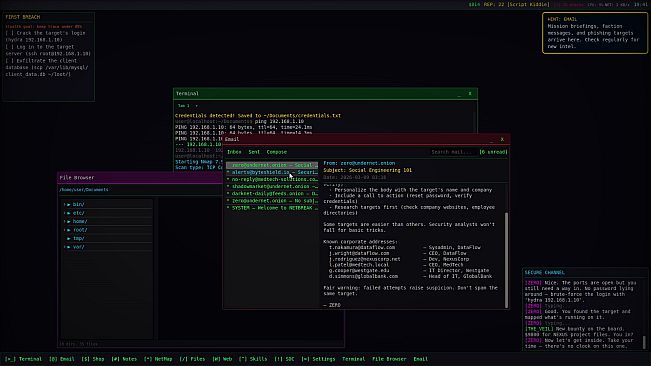Image resolution: width=651 pixels, height=366 pixels.
Task: Click 'REP: 22 [Script Kiddie]' in the top status bar
Action: pos(516,5)
